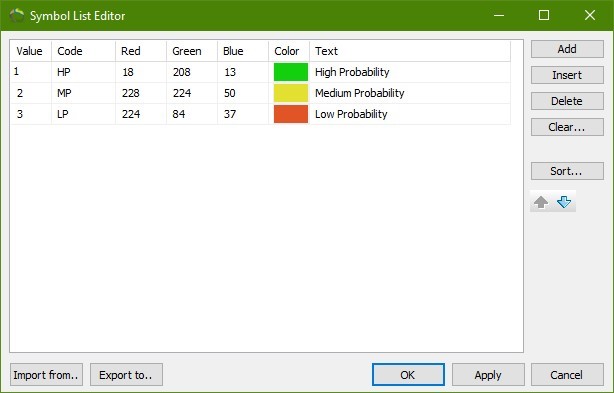
Task: Select the HP code cell
Action: [83, 72]
